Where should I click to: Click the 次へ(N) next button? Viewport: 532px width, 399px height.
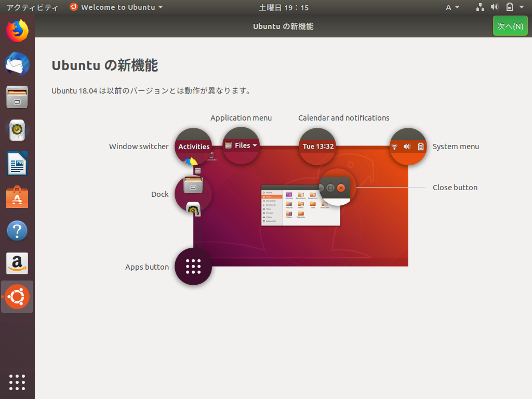[510, 26]
